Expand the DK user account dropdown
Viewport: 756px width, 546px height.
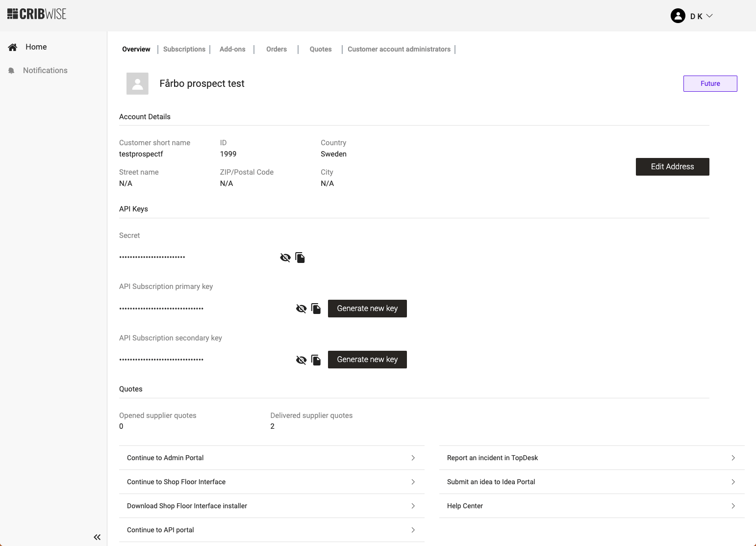[709, 16]
